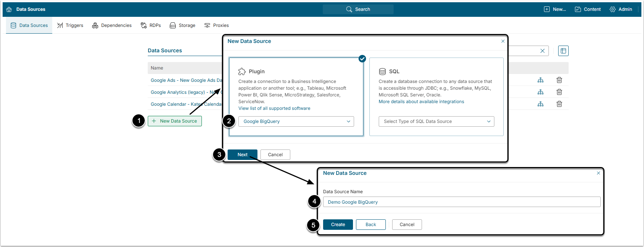Image resolution: width=644 pixels, height=247 pixels.
Task: Click trash icon for Google Analytics row
Action: point(559,92)
